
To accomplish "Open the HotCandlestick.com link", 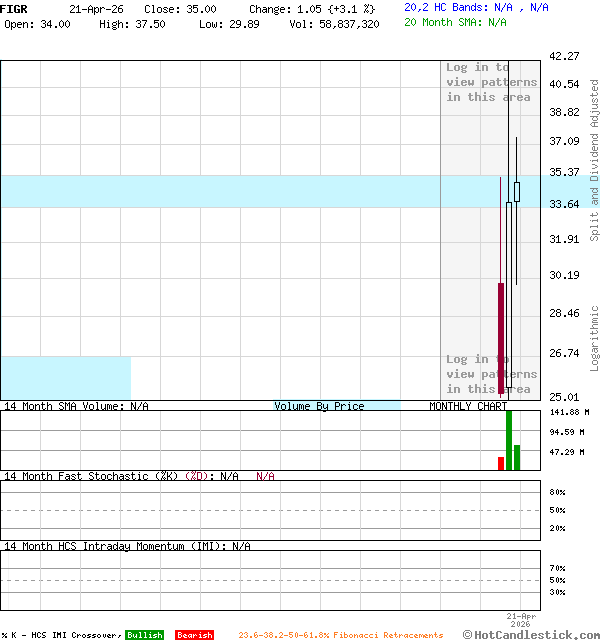I will (x=531, y=634).
